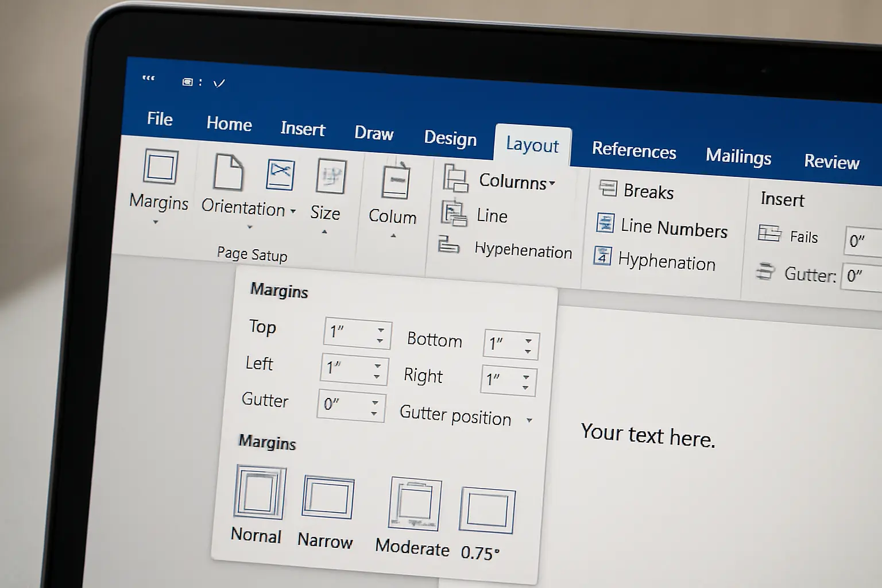This screenshot has height=588, width=882.
Task: Click the Colum page icon
Action: pos(396,181)
